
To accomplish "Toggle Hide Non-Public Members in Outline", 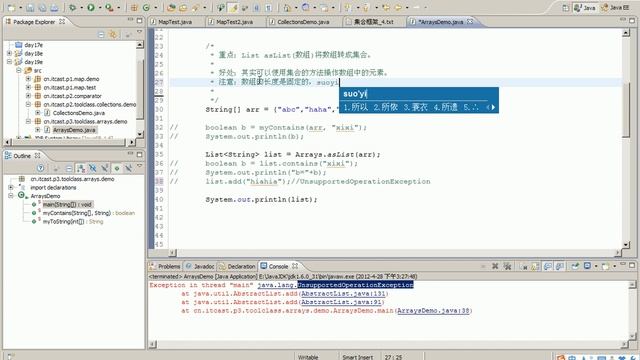I will [x=117, y=168].
